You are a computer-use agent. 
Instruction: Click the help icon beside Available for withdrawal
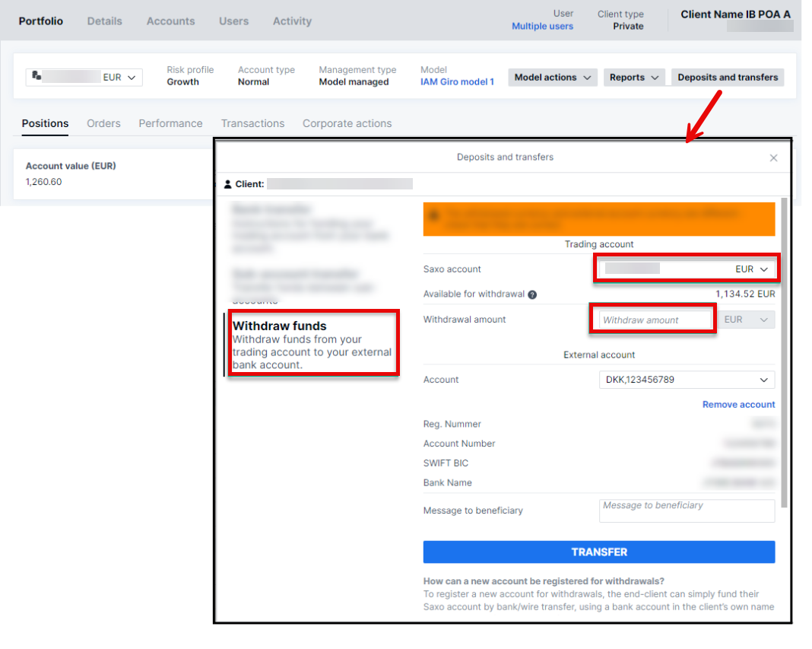[532, 294]
